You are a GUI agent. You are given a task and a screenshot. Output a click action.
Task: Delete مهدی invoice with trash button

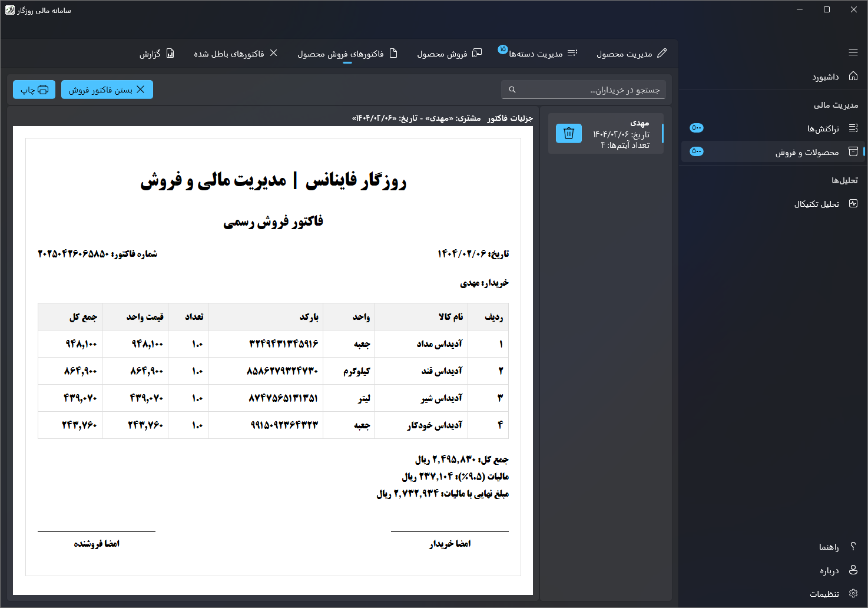(x=569, y=133)
